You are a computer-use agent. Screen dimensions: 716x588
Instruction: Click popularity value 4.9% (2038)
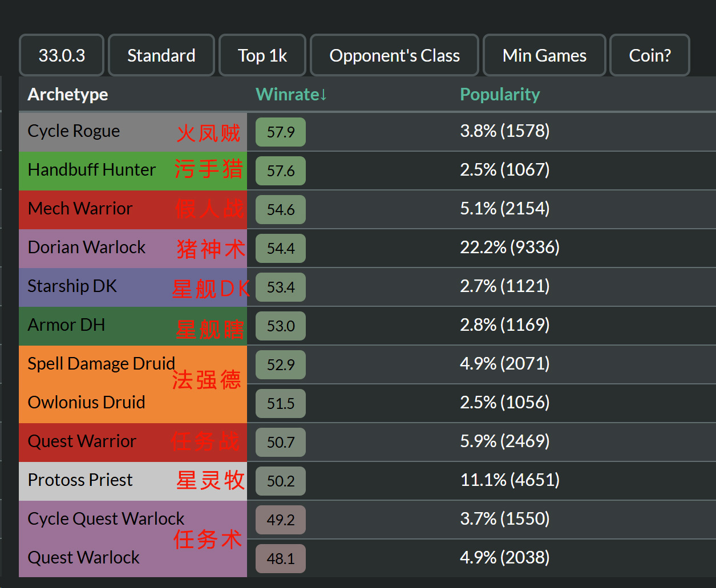coord(505,558)
